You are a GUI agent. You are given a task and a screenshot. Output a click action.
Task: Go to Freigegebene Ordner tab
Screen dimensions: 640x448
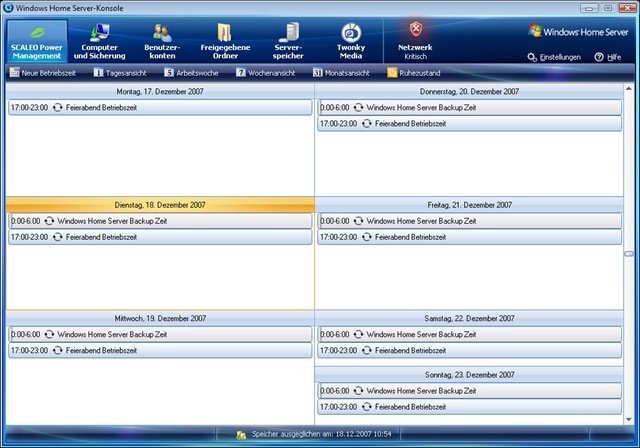tap(225, 41)
